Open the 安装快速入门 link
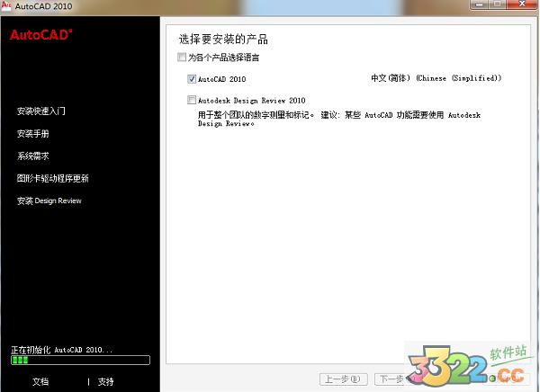The width and height of the screenshot is (540, 392). coord(41,111)
